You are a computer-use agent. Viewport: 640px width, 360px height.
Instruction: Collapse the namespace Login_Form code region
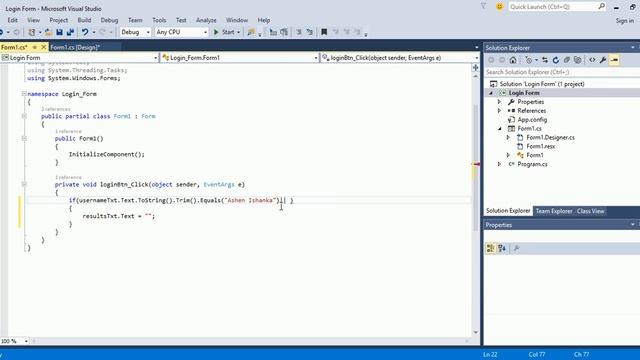[24, 94]
